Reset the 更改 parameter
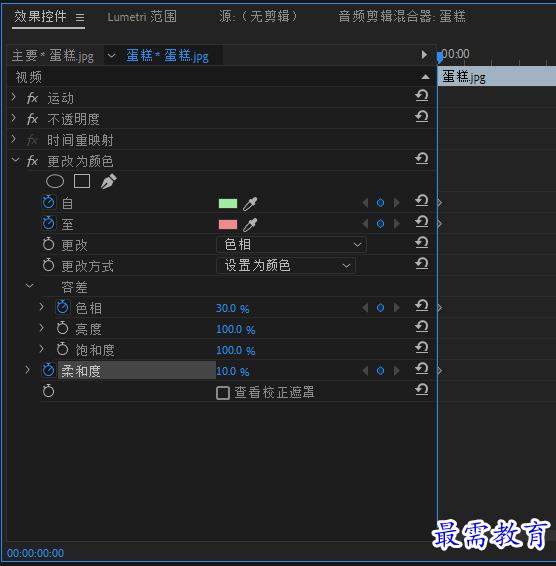The width and height of the screenshot is (556, 566). pos(421,243)
